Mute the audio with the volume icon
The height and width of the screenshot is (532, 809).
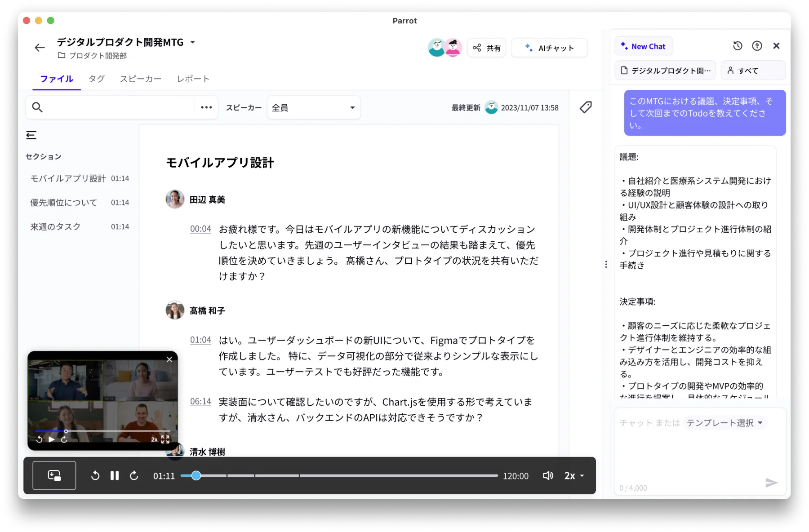coord(548,475)
